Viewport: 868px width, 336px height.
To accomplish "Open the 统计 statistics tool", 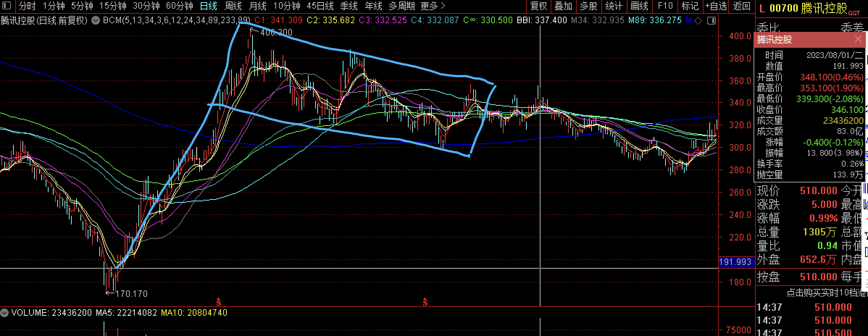I will (x=614, y=6).
